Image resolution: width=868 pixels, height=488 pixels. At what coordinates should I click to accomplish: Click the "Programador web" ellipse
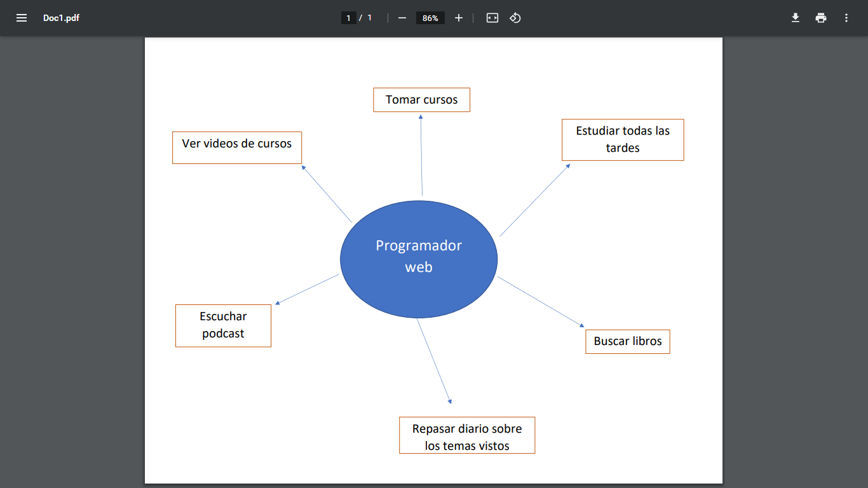click(x=419, y=259)
